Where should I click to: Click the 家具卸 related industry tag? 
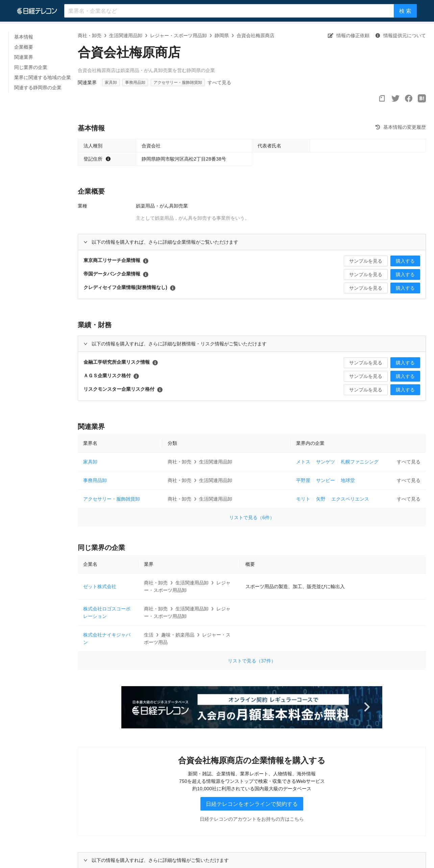111,82
